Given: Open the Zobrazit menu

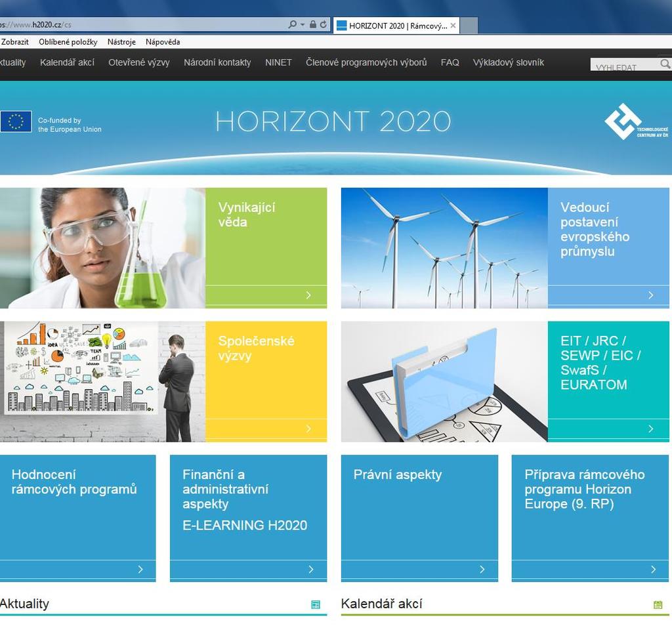Looking at the screenshot, I should (15, 41).
